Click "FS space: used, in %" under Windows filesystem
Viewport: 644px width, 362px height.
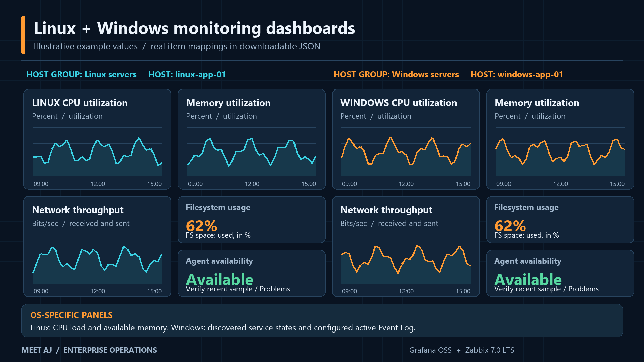click(x=527, y=235)
